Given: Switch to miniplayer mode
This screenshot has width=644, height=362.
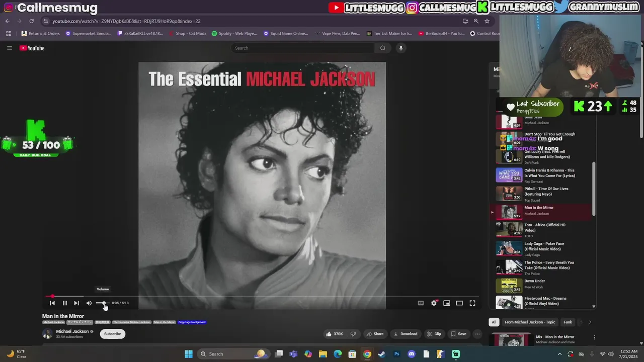Looking at the screenshot, I should [446, 303].
